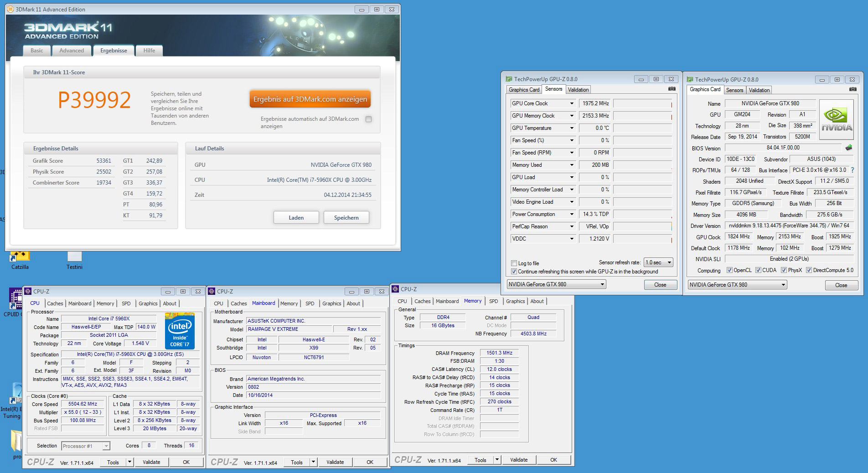
Task: Open the Graphics tab in the CPU-Z processor window
Action: pyautogui.click(x=148, y=303)
